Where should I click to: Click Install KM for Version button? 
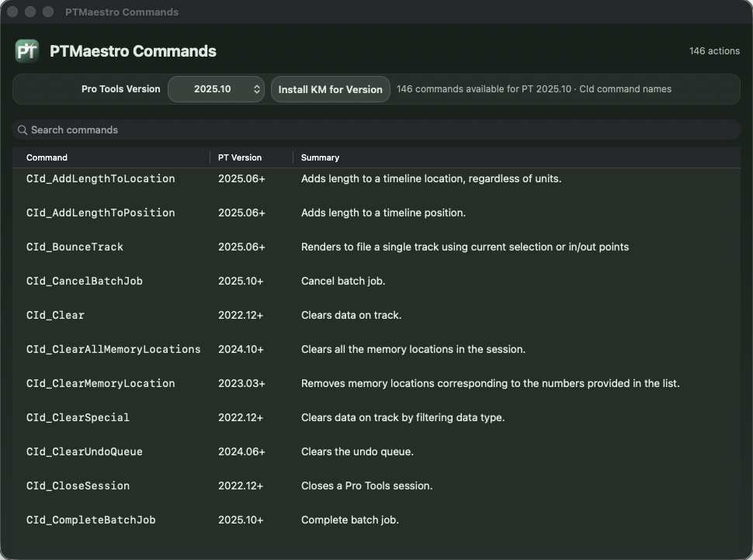tap(331, 89)
